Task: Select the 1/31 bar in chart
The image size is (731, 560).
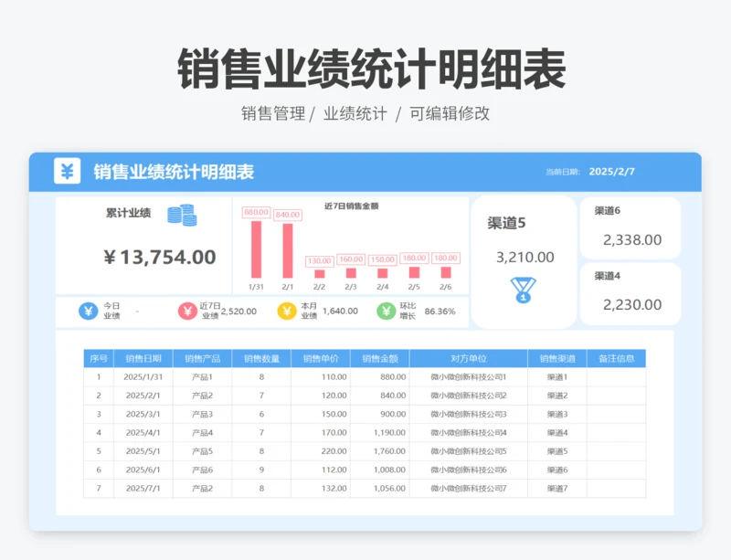Action: [257, 249]
